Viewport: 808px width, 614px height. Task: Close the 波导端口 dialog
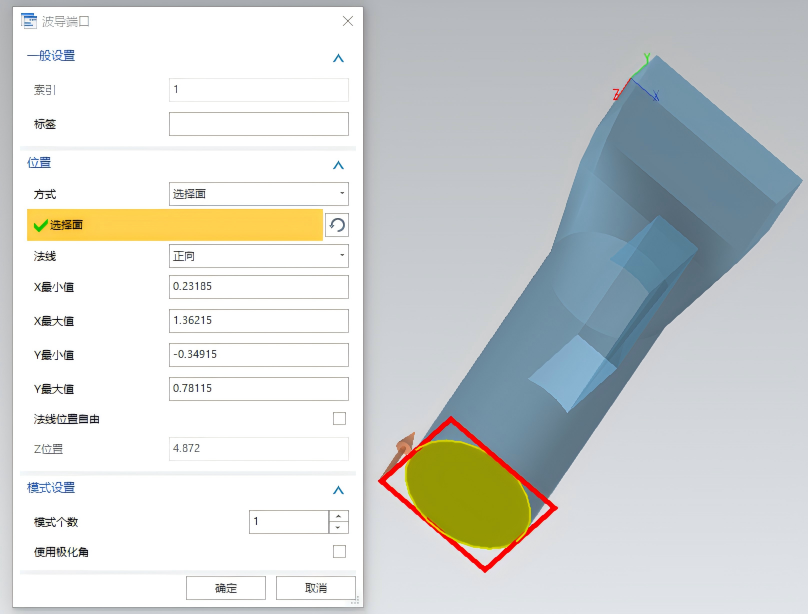click(347, 21)
